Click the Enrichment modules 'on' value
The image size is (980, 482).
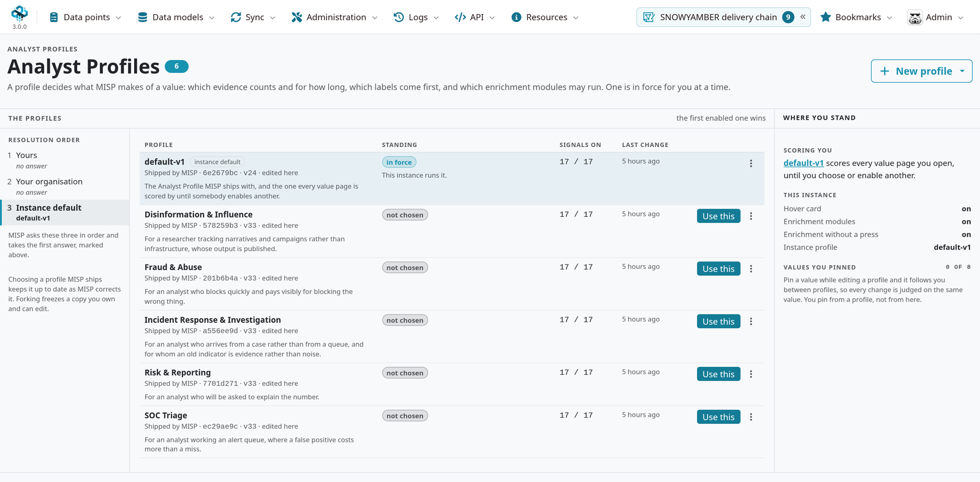click(966, 222)
